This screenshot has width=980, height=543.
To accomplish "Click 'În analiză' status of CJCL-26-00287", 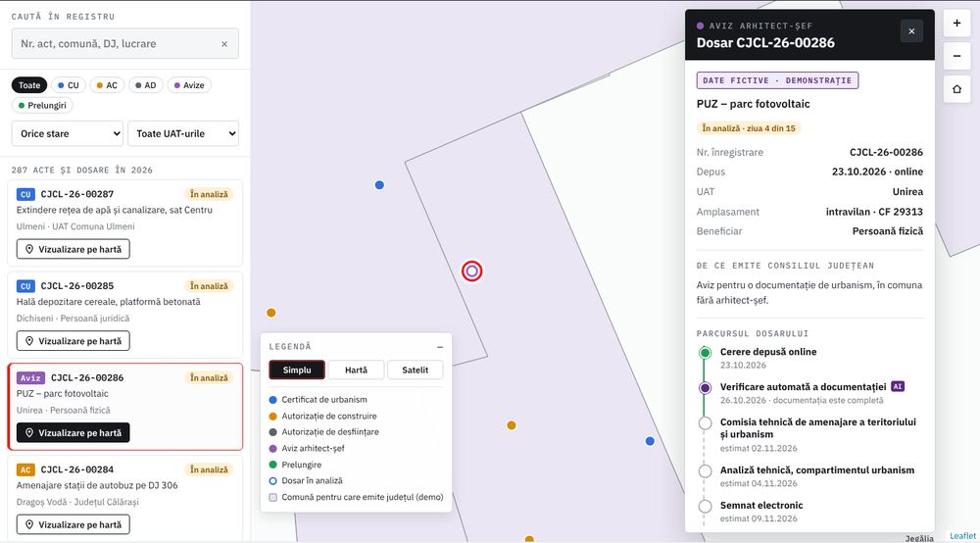I will (x=209, y=194).
